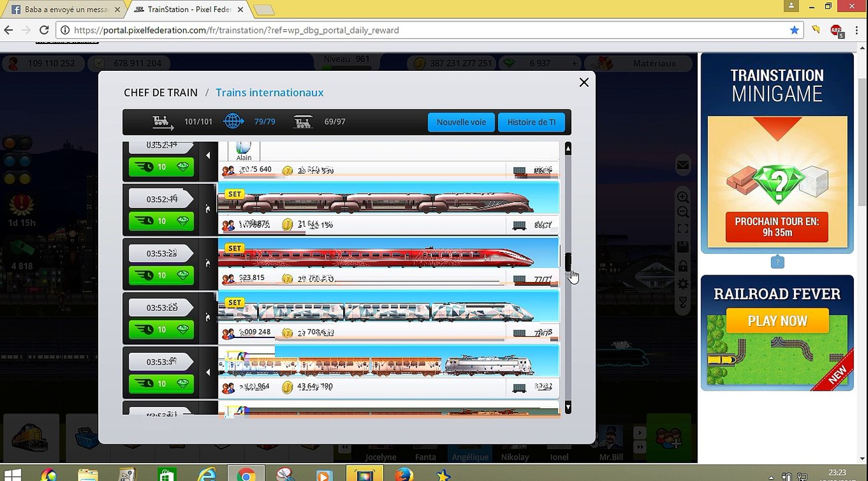The height and width of the screenshot is (481, 868).
Task: Speed up the brown set train for 10 gems
Action: [161, 221]
